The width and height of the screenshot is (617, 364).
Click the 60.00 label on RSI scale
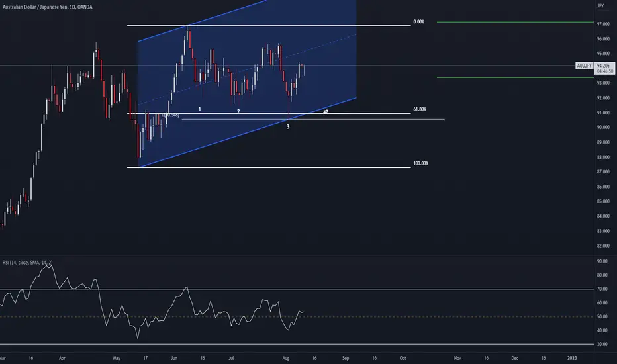coord(602,303)
